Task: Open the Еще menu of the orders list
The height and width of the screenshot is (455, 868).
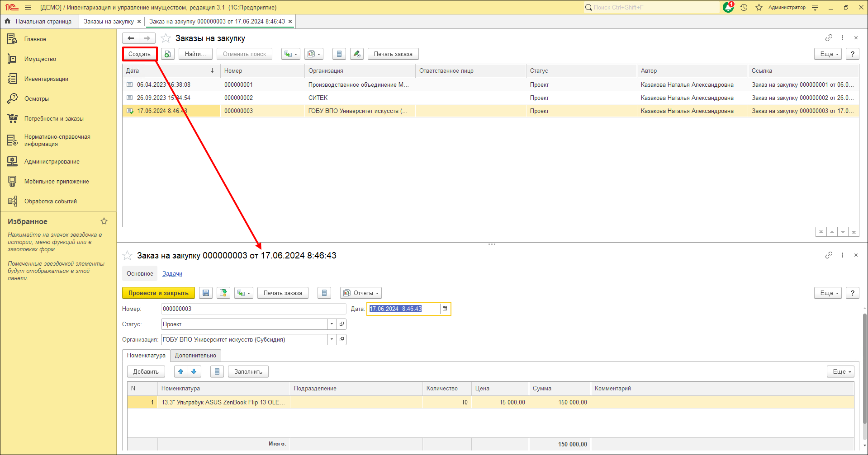Action: [828, 54]
